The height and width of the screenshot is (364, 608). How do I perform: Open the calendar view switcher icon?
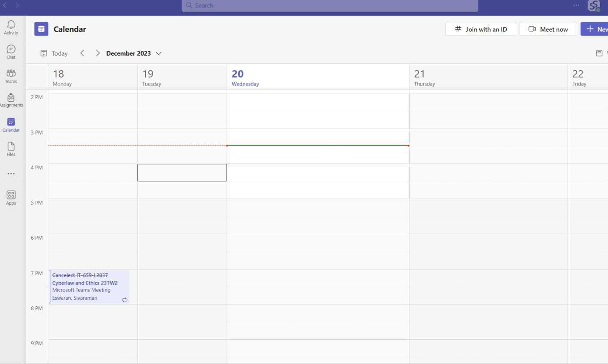pyautogui.click(x=599, y=53)
